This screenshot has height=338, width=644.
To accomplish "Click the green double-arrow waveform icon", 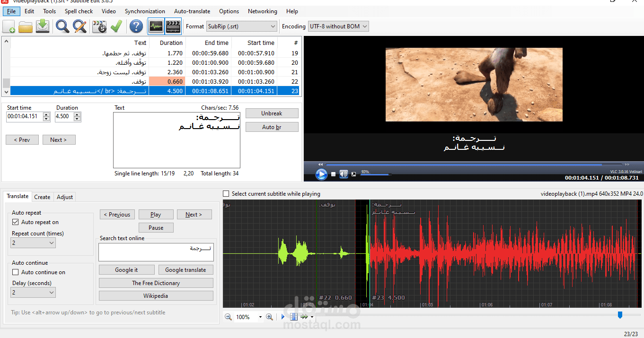I will (x=304, y=317).
